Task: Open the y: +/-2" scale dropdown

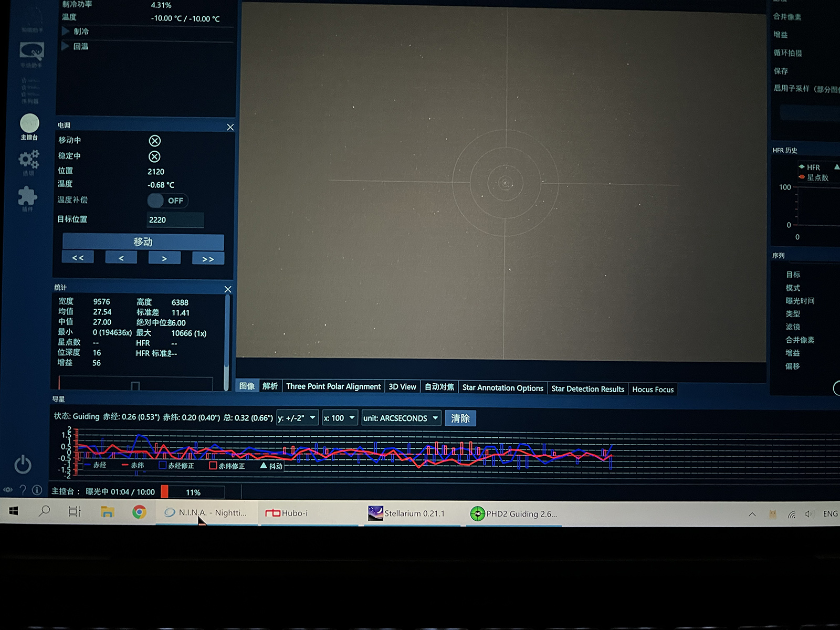Action: [x=297, y=418]
